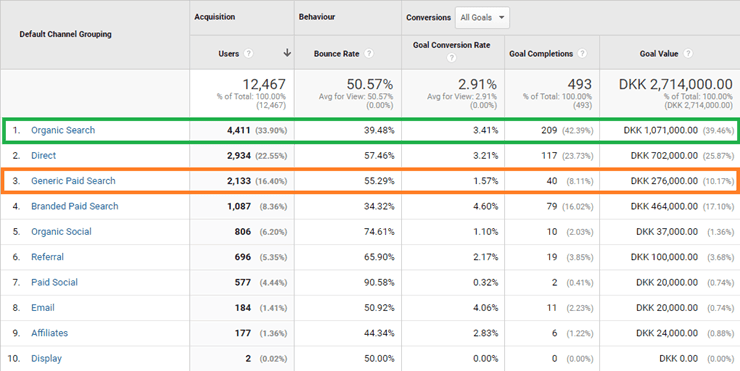This screenshot has width=740, height=371.
Task: Open the Paid Social channel link
Action: click(x=54, y=282)
